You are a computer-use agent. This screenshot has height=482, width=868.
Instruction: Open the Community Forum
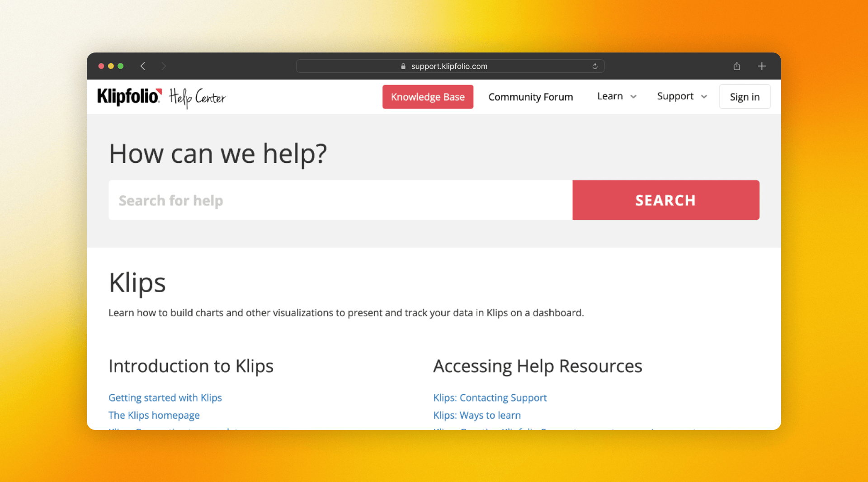tap(530, 97)
